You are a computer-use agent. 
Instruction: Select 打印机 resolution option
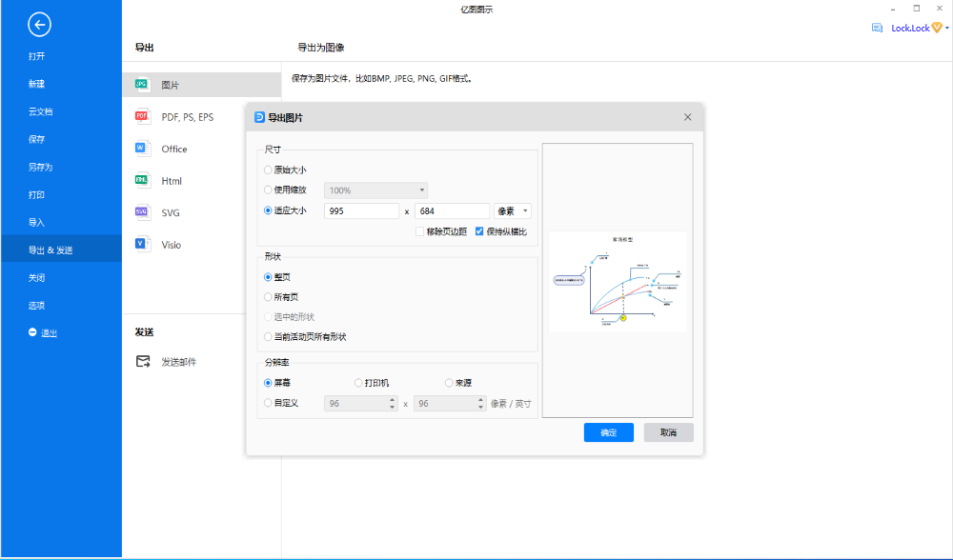tap(358, 383)
